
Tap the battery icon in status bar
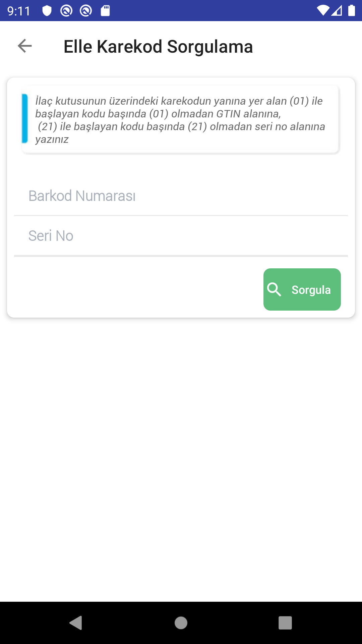[352, 10]
